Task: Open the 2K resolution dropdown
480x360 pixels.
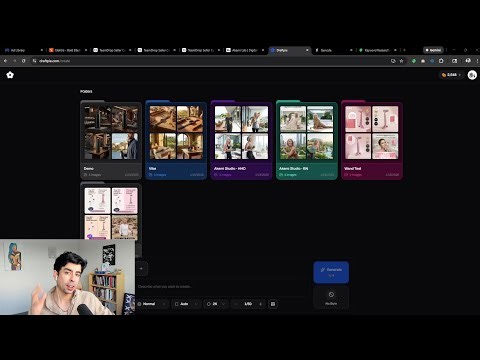Action: point(216,304)
